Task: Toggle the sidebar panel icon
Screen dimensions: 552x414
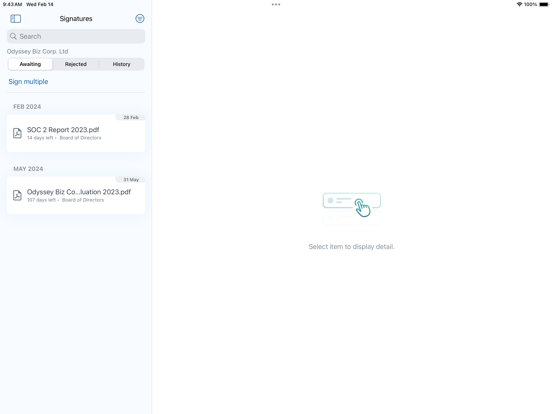Action: click(x=15, y=18)
